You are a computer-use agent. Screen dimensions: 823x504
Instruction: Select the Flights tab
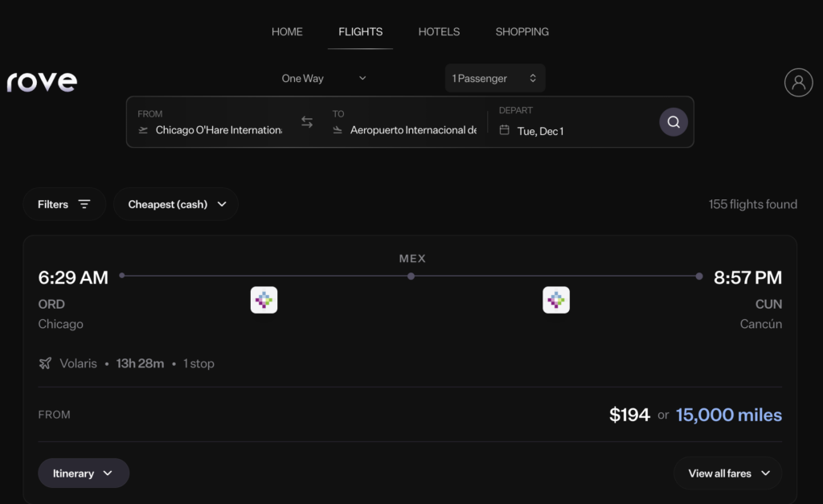pyautogui.click(x=361, y=31)
